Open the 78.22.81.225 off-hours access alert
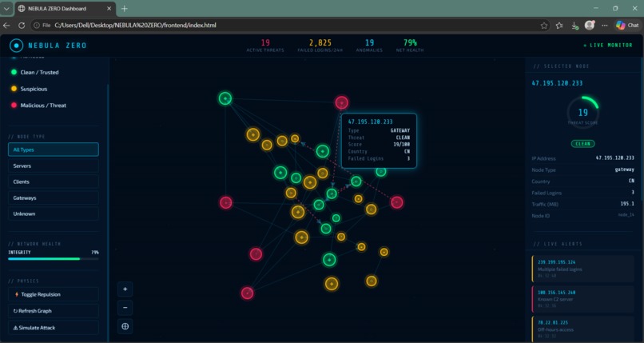Viewport: 644px width, 343px height. point(583,328)
